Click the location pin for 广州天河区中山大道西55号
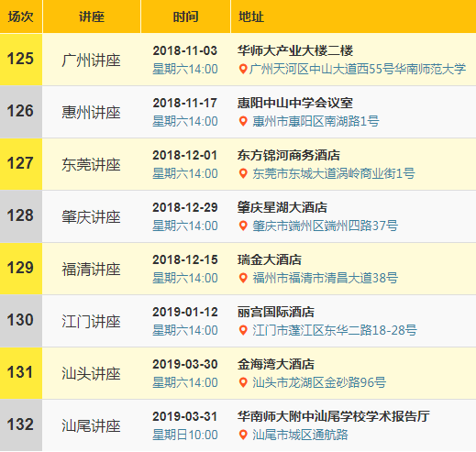The image size is (476, 452). (243, 69)
